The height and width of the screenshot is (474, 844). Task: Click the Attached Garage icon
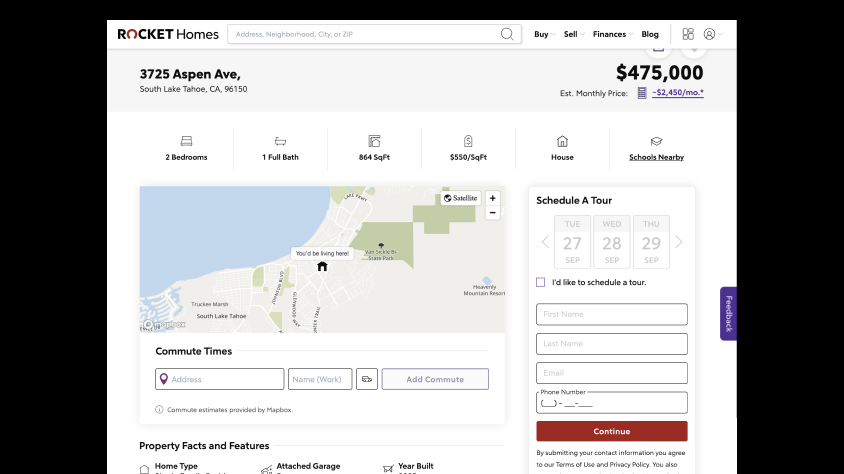(266, 470)
